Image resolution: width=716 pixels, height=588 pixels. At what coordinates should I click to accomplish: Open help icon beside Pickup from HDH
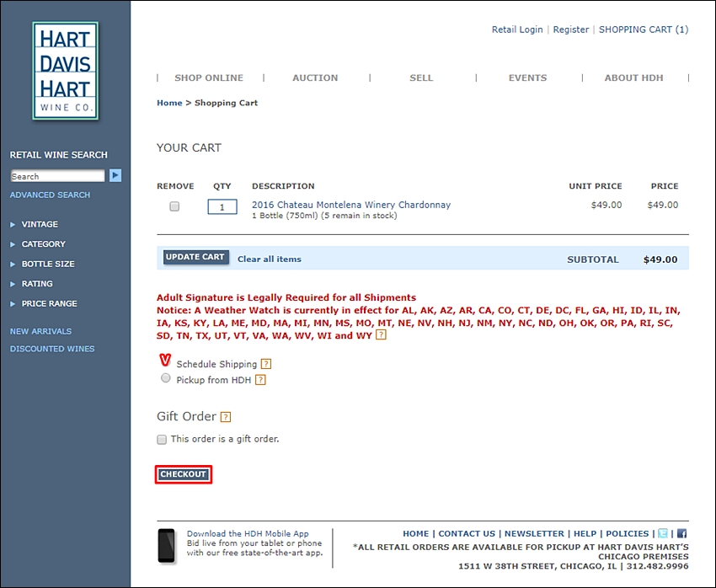click(260, 380)
